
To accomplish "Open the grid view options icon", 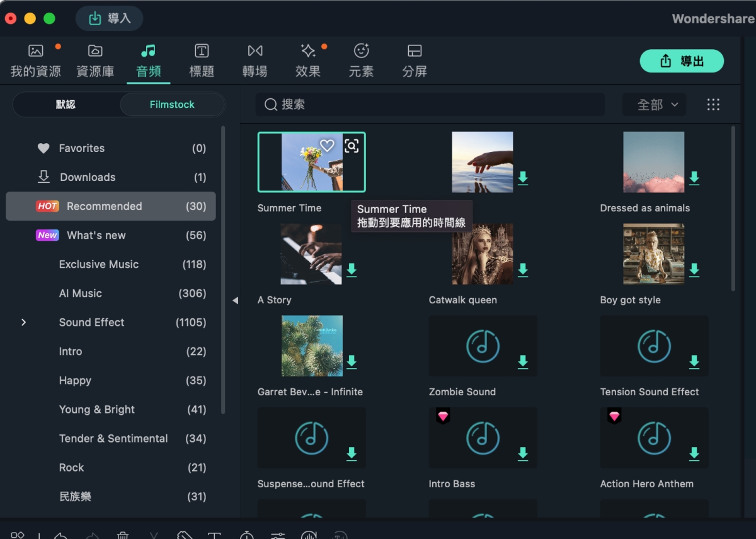I will 713,105.
